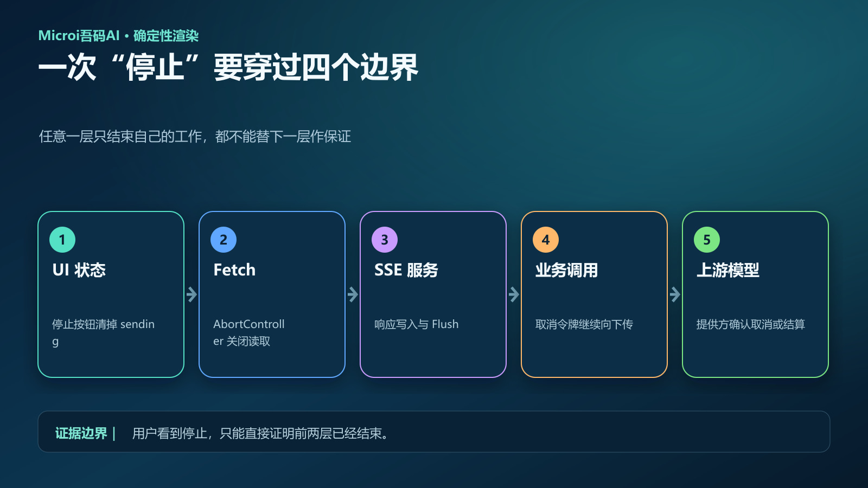Click the text 'AbortController 关闭读取'

[x=249, y=332]
